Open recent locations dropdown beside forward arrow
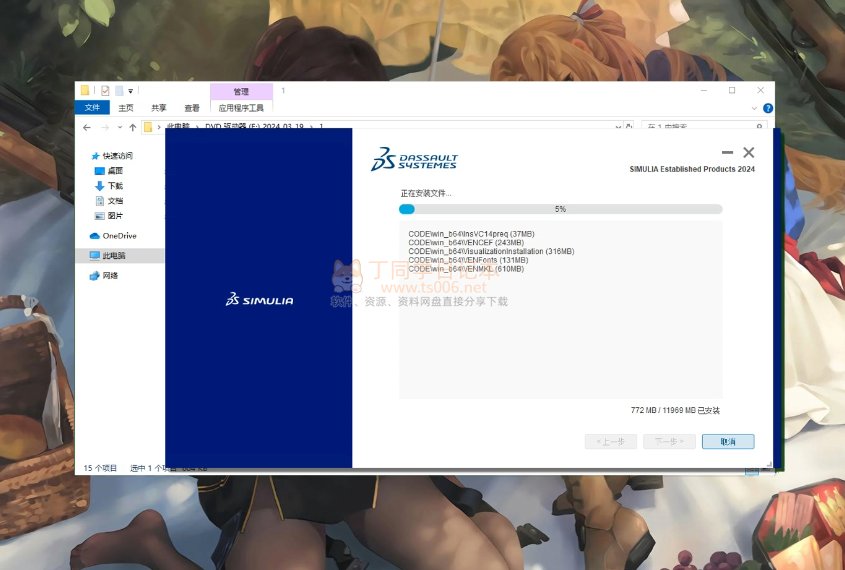This screenshot has height=570, width=845. [x=120, y=127]
